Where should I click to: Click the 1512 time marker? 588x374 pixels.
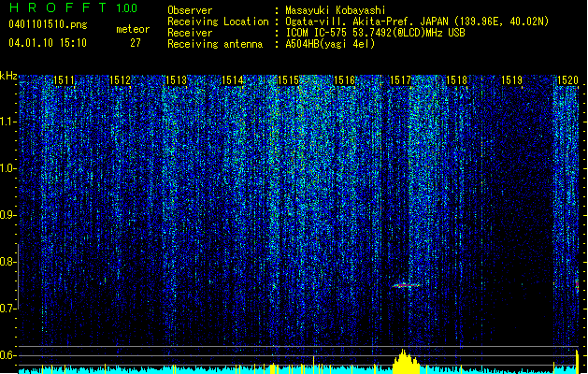(x=120, y=80)
